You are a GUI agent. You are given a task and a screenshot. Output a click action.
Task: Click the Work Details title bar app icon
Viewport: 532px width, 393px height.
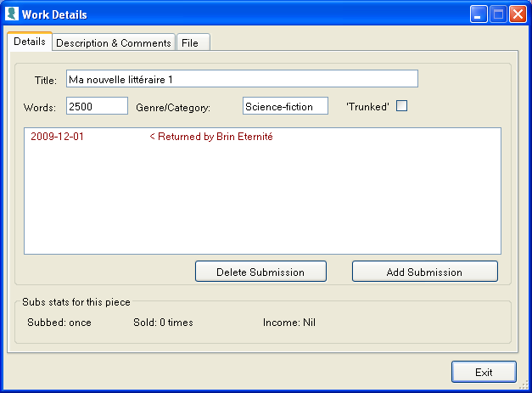point(12,14)
